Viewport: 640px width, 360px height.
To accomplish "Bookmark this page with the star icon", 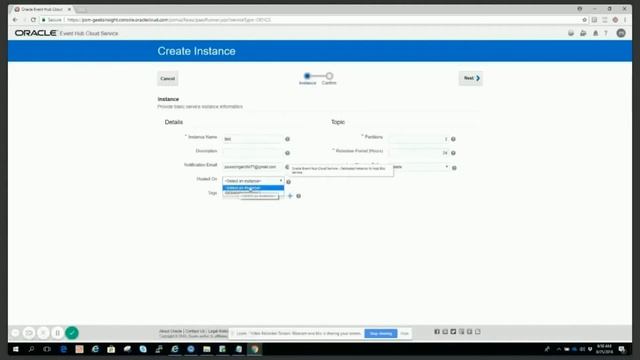I will [584, 20].
